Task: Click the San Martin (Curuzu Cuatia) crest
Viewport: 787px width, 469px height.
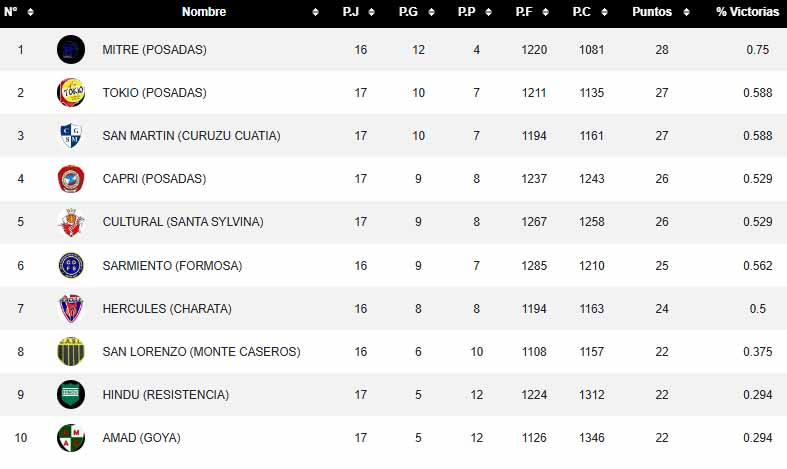Action: [71, 136]
